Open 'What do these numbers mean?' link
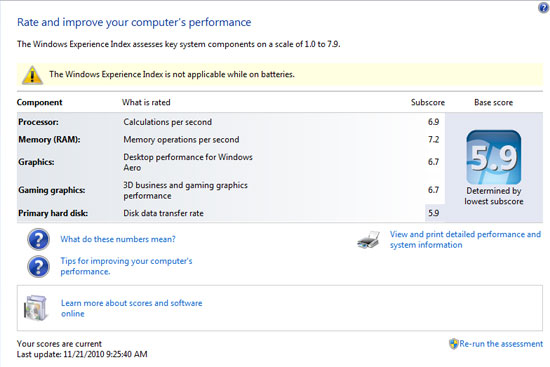The height and width of the screenshot is (367, 550). [x=118, y=239]
